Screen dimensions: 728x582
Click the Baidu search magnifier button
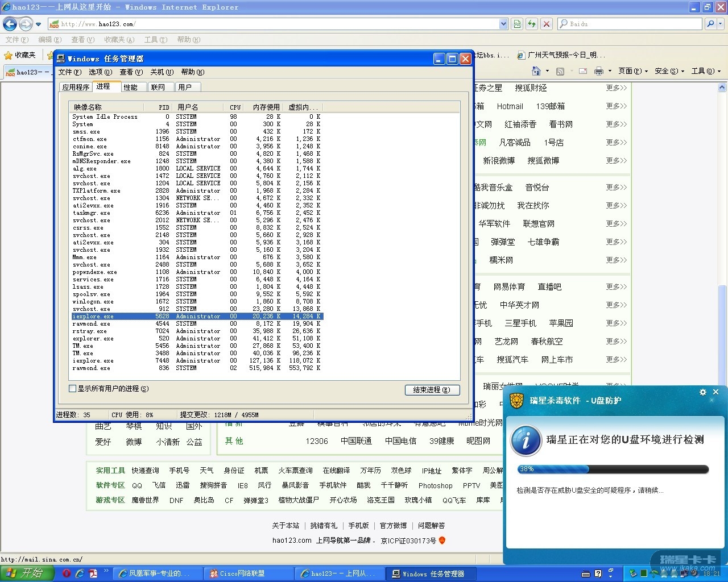[x=710, y=24]
